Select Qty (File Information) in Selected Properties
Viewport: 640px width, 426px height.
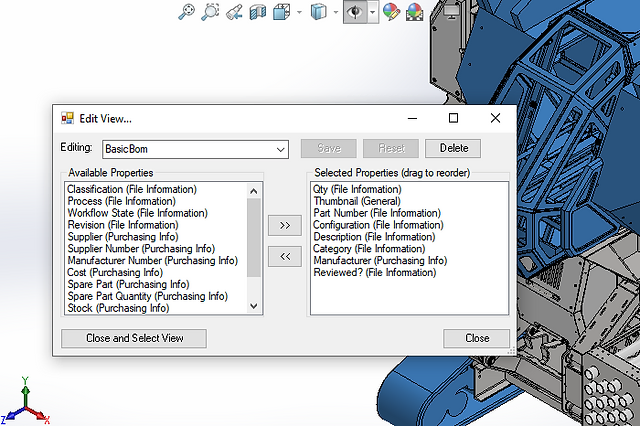pyautogui.click(x=357, y=189)
